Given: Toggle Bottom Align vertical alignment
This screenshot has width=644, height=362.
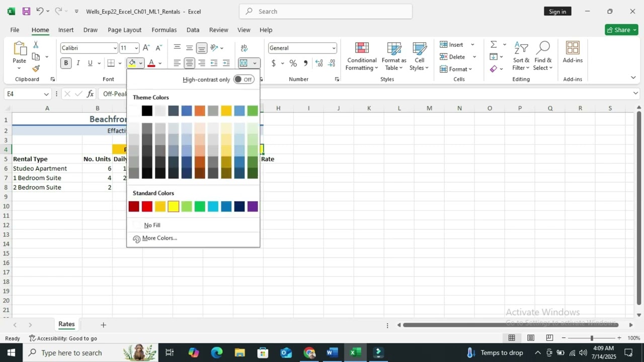Looking at the screenshot, I should [201, 48].
